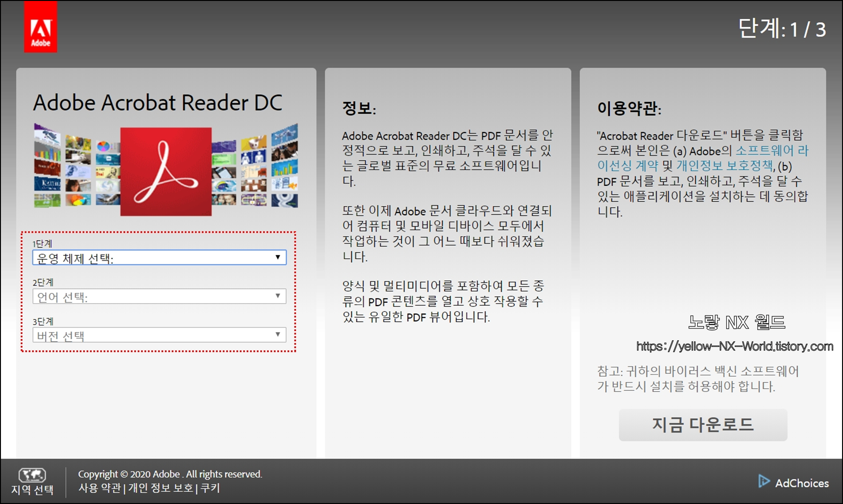Click the 정보: heading
This screenshot has width=843, height=504.
[359, 108]
